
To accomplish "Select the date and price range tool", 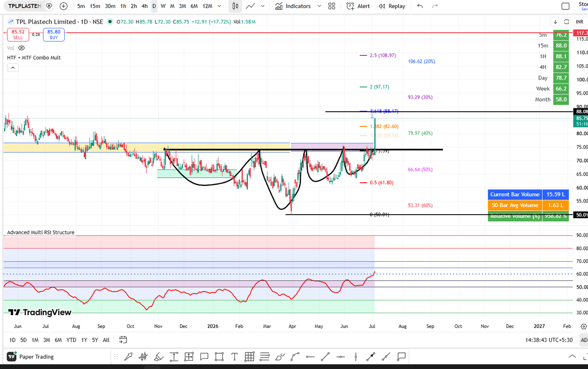I will (189, 356).
